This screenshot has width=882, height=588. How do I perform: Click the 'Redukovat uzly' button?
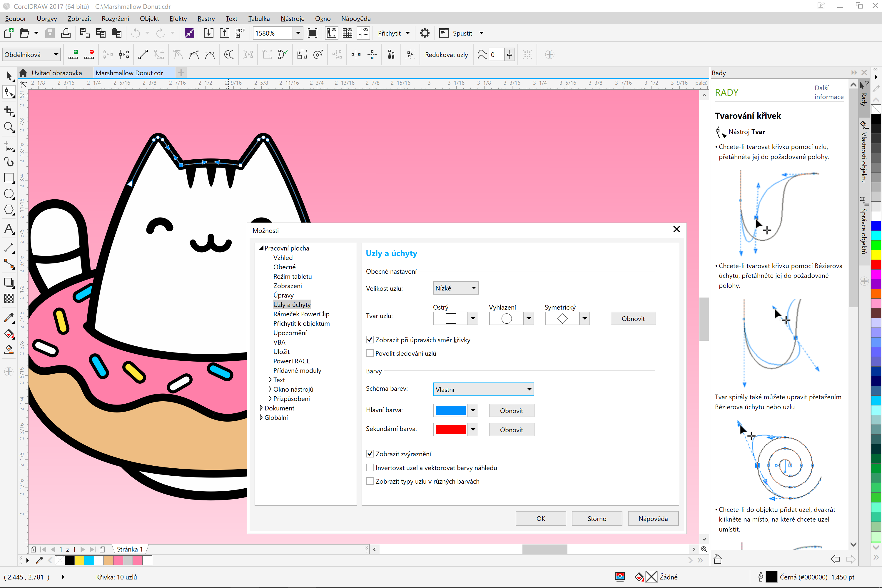(x=446, y=54)
